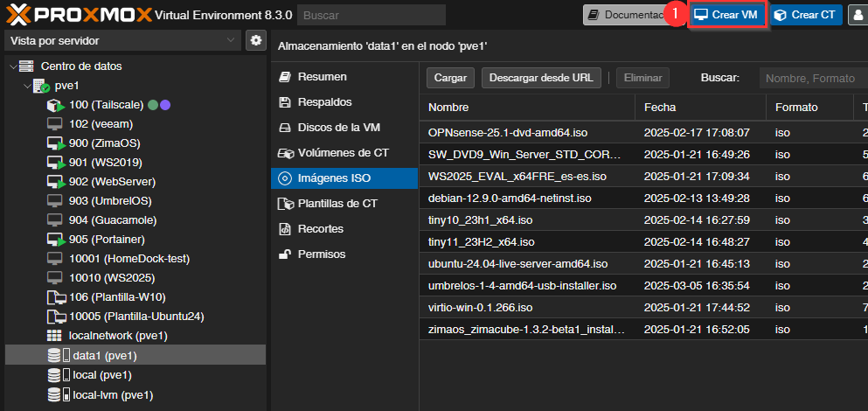Image resolution: width=868 pixels, height=411 pixels.
Task: Select tiny11_23H2_x64.iso row
Action: pyautogui.click(x=643, y=242)
